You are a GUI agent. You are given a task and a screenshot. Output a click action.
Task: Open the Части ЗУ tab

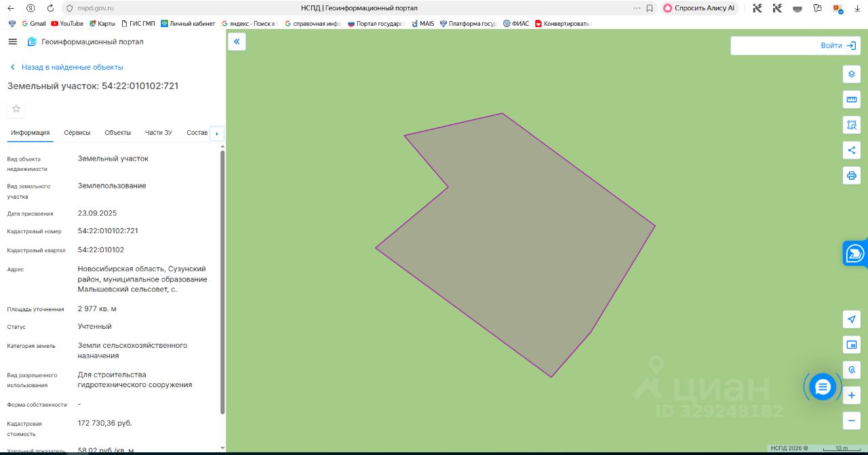tap(159, 132)
